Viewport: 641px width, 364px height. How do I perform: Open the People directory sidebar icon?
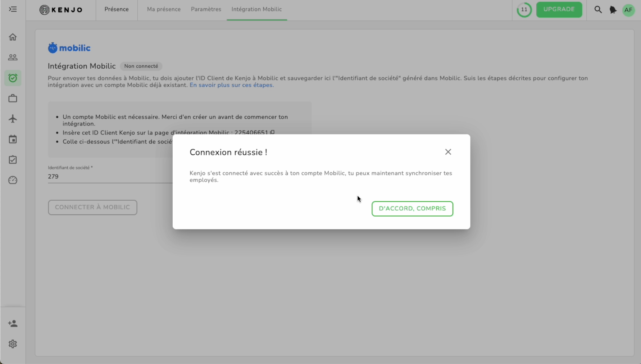click(x=13, y=57)
